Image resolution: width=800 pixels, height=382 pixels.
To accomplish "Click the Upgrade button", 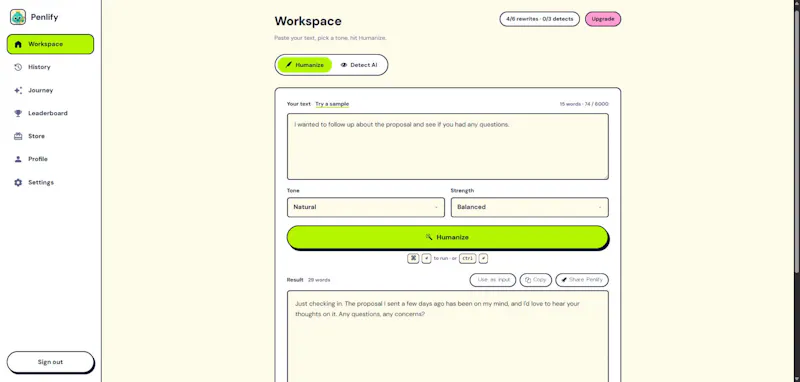I will click(603, 19).
